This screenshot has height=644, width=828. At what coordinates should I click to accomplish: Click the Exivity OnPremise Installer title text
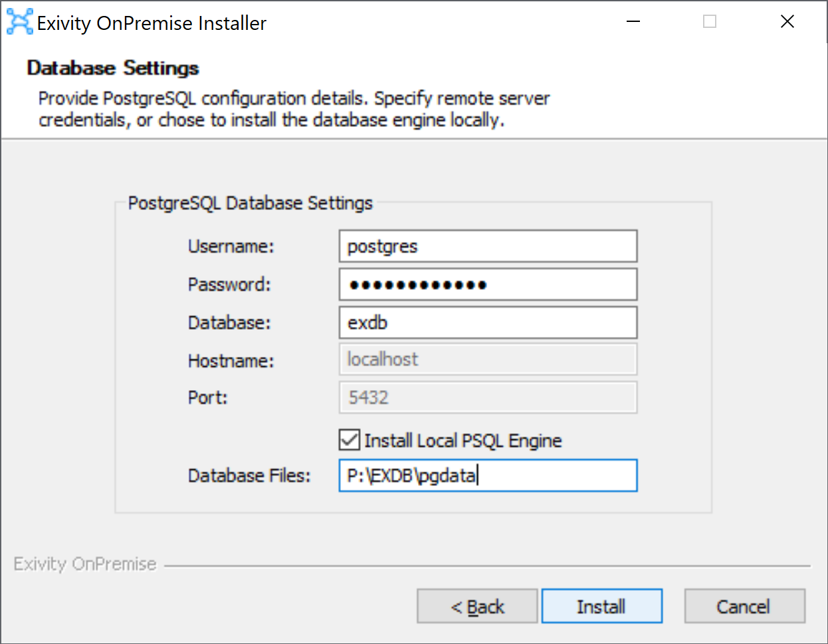click(x=152, y=23)
